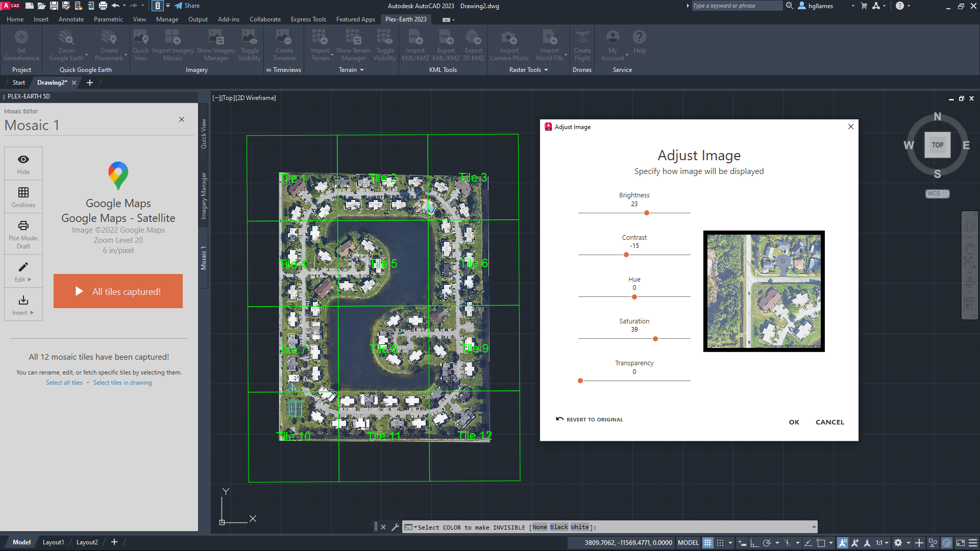The width and height of the screenshot is (980, 551).
Task: Switch to the Start file tab
Action: (19, 83)
